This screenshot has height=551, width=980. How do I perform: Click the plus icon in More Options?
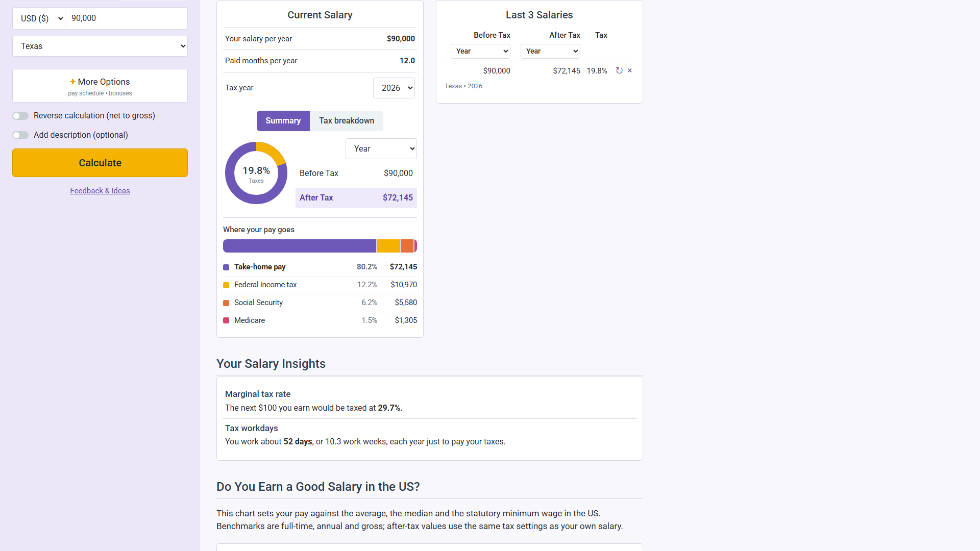73,82
